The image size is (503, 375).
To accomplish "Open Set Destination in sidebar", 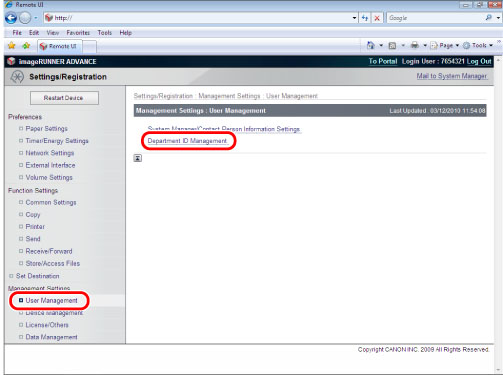I will (37, 276).
